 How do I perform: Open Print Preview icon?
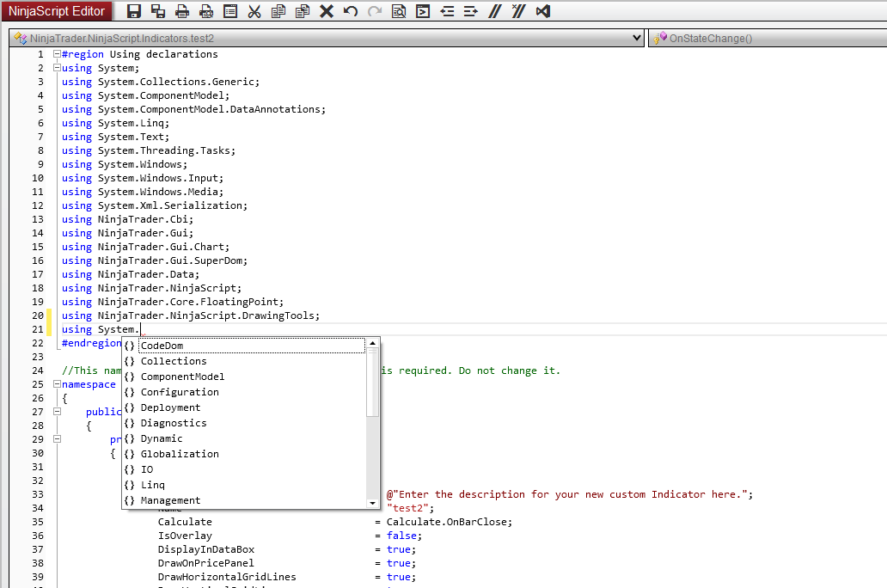pos(206,11)
